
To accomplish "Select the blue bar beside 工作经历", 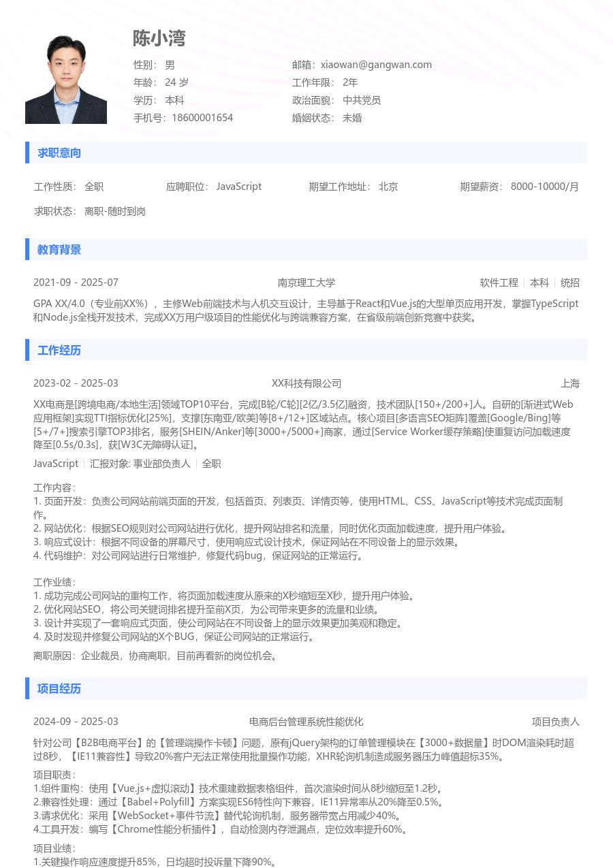I will tap(27, 350).
